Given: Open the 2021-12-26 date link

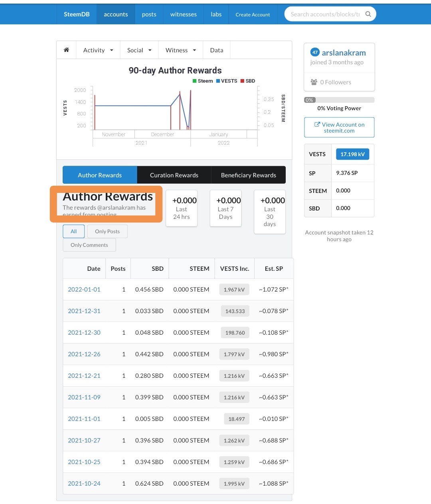Looking at the screenshot, I should point(84,354).
